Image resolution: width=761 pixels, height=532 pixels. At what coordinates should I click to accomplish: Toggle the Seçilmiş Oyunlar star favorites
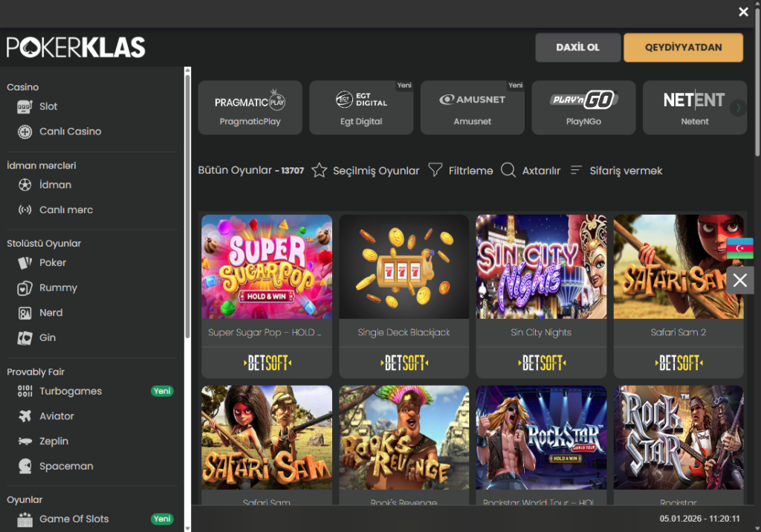click(320, 171)
